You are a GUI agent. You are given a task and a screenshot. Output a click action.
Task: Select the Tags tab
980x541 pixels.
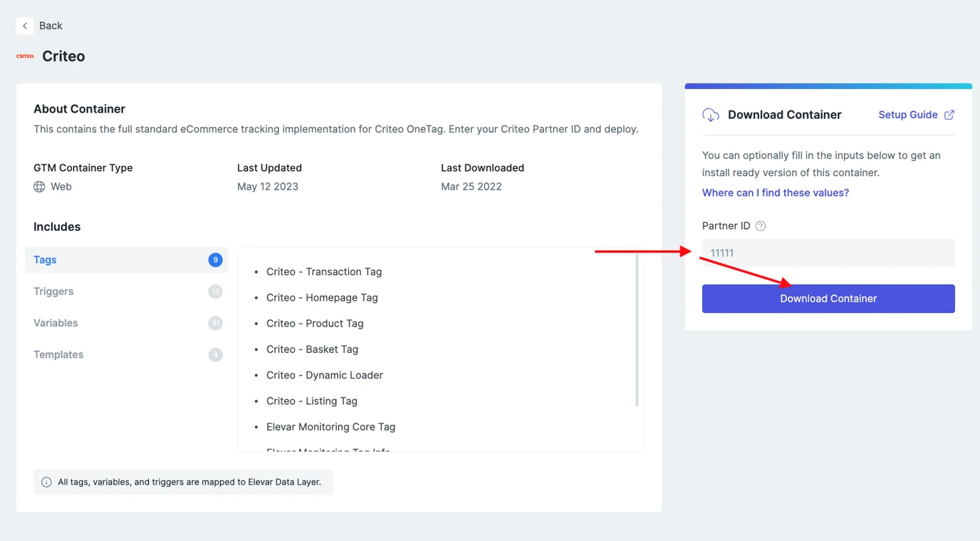coord(127,260)
